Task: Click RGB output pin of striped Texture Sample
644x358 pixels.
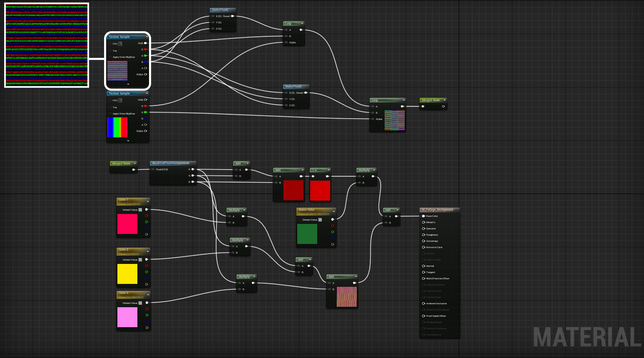Action: coord(145,43)
